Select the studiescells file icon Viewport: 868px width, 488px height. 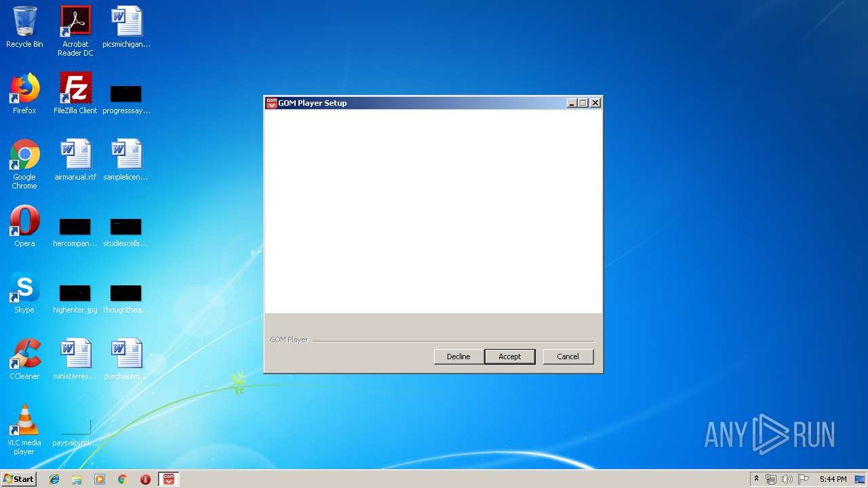pos(126,232)
